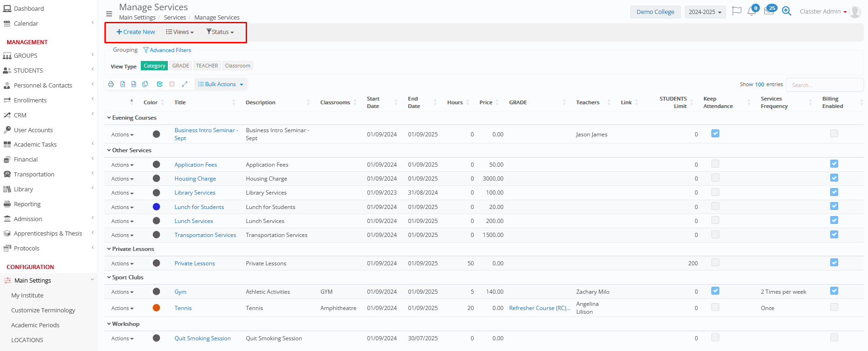Viewport: 868px width, 351px height.
Task: Open the messages envelope icon
Action: pos(769,11)
